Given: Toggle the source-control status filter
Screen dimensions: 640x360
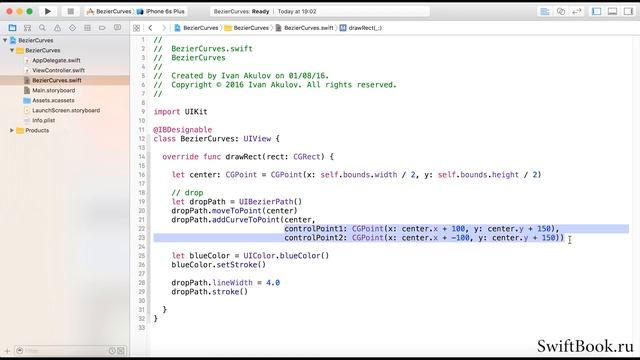Looking at the screenshot, I should (121, 351).
